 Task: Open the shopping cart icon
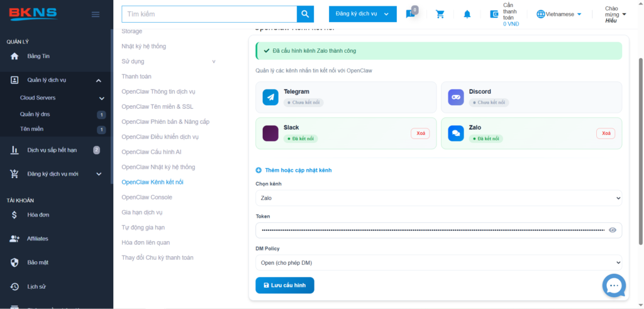[440, 14]
